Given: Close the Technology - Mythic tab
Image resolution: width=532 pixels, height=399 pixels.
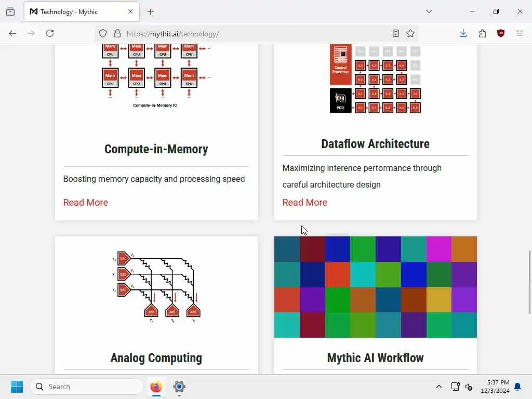Looking at the screenshot, I should (x=130, y=11).
